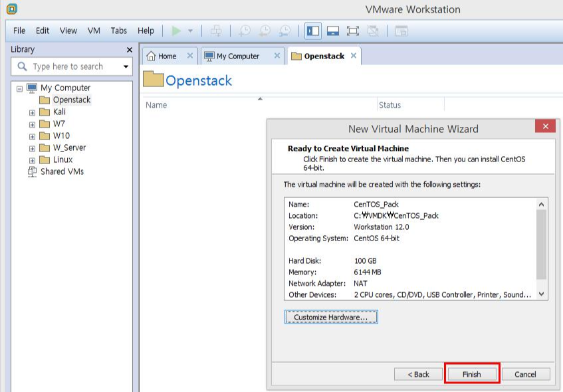
Task: Switch to the Openstack tab
Action: pos(324,56)
